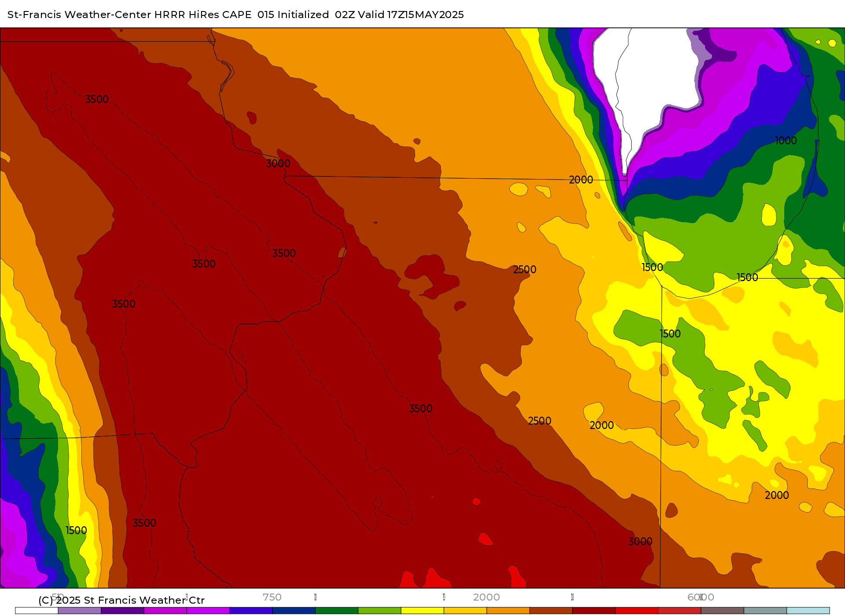Select the orange swatch in the color bar
This screenshot has width=845, height=616.
[x=508, y=611]
